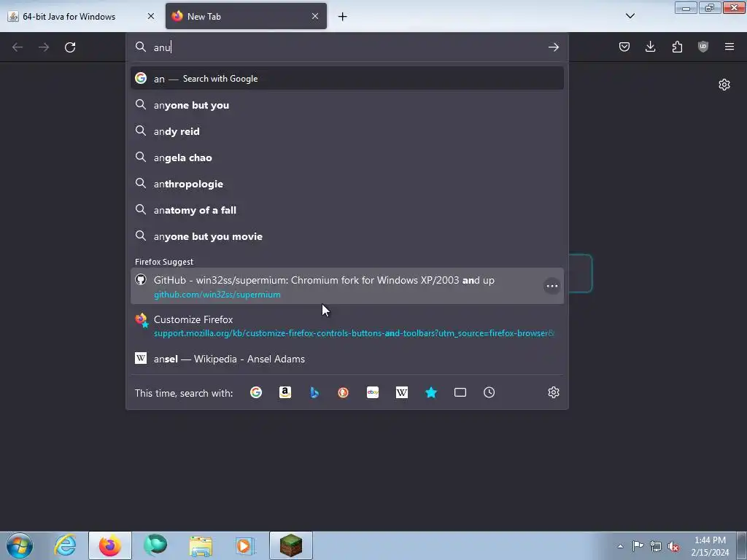This screenshot has height=560, width=747.
Task: Select suggestion 'anyone but you'
Action: tap(347, 105)
